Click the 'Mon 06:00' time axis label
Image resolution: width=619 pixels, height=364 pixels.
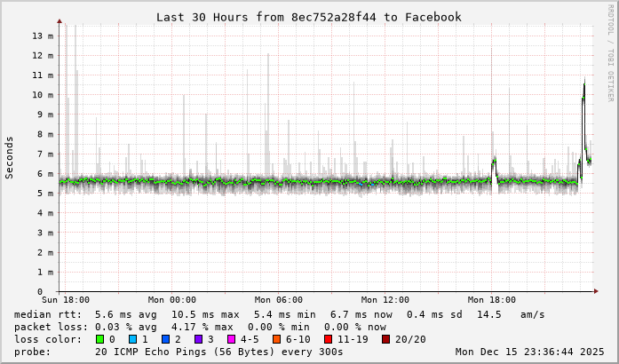(x=279, y=300)
